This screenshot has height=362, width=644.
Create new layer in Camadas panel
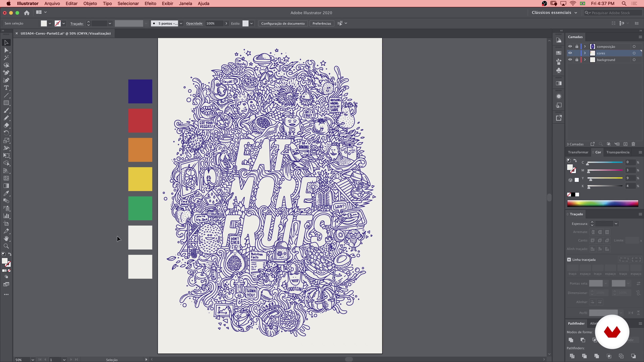625,144
